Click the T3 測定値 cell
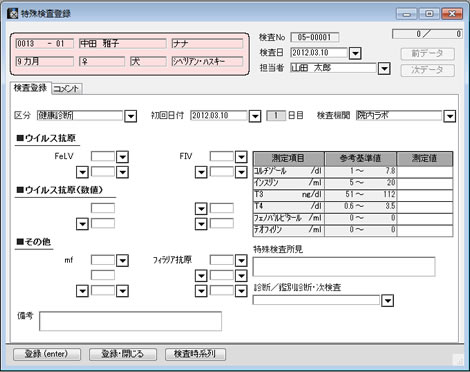Image resolution: width=470 pixels, height=372 pixels. coord(425,195)
